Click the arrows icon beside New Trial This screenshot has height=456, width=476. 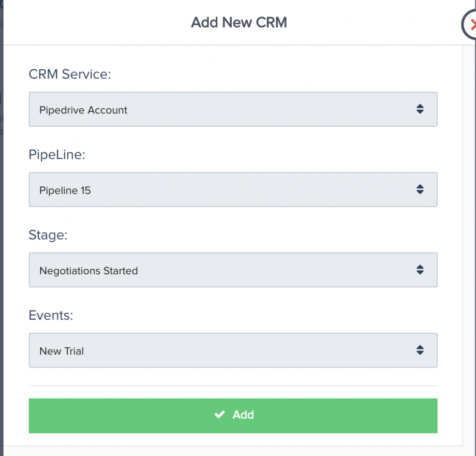tap(420, 350)
